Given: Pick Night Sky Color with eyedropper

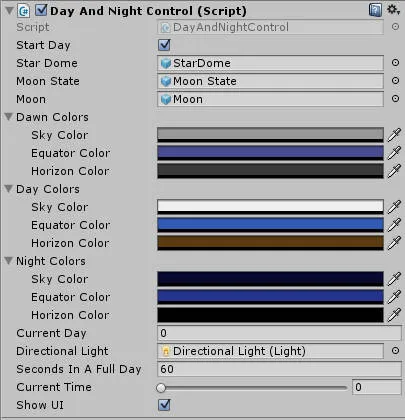Looking at the screenshot, I should click(x=394, y=279).
